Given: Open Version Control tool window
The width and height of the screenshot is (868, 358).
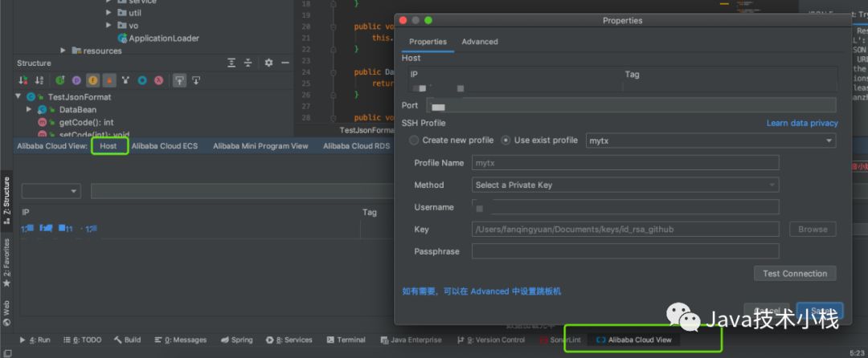Looking at the screenshot, I should (x=491, y=340).
